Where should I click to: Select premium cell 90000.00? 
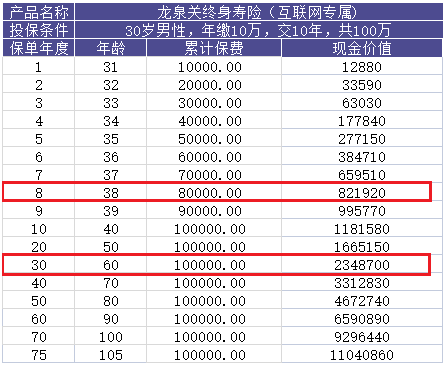click(x=214, y=211)
